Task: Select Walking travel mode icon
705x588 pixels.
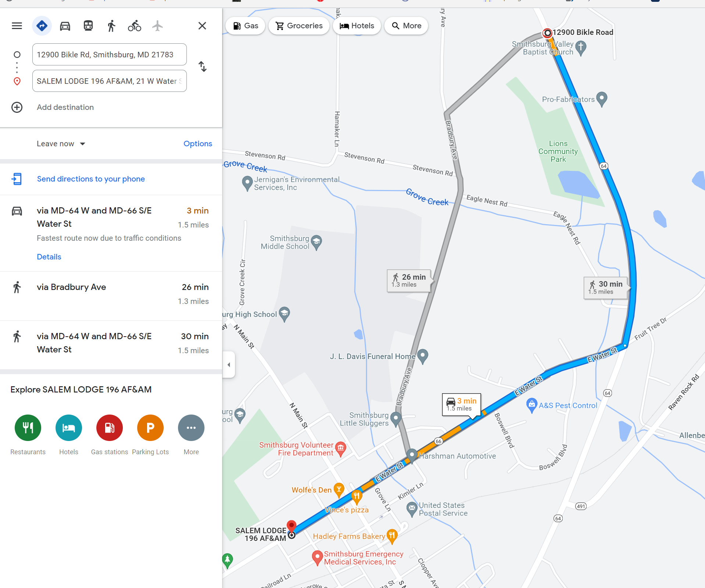Action: [111, 26]
